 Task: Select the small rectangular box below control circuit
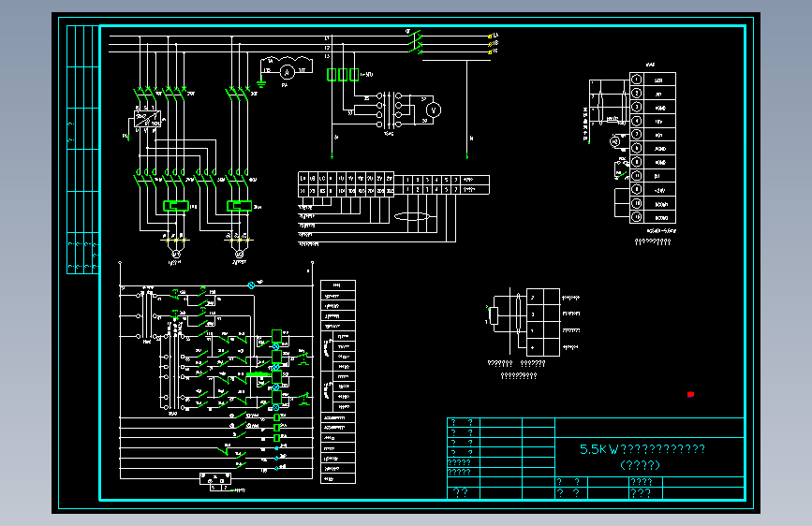coord(215,478)
